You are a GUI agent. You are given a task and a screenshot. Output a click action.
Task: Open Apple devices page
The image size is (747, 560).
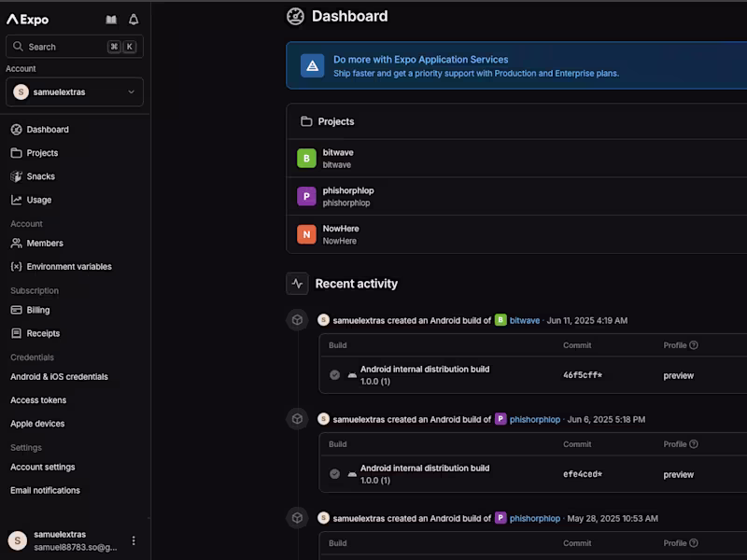pyautogui.click(x=37, y=424)
